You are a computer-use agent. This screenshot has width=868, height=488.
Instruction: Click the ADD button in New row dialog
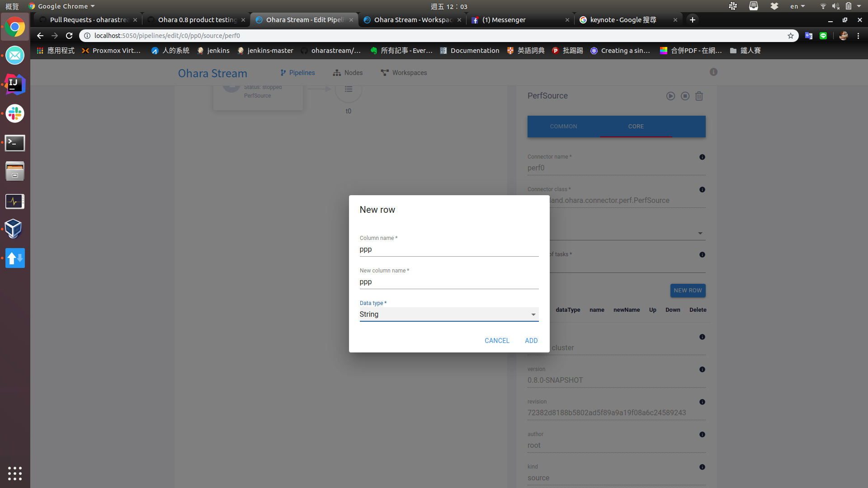(531, 341)
